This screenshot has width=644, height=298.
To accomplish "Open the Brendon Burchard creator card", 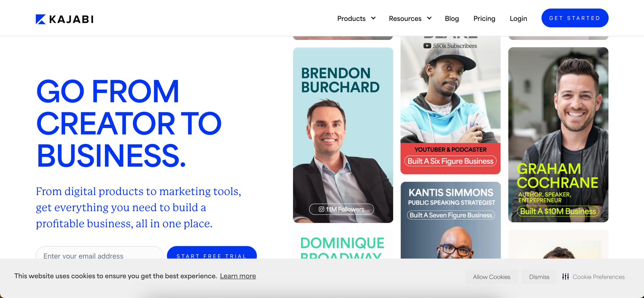I will point(343,135).
